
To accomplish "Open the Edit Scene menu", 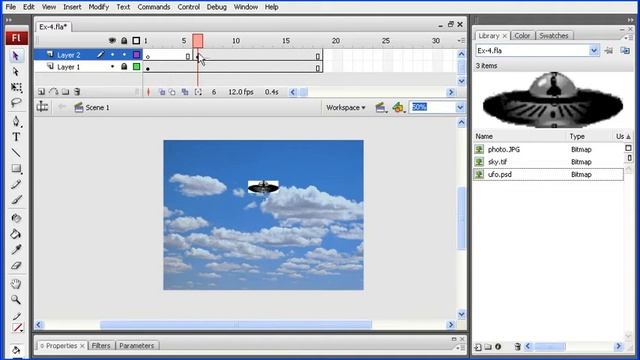I will 380,107.
